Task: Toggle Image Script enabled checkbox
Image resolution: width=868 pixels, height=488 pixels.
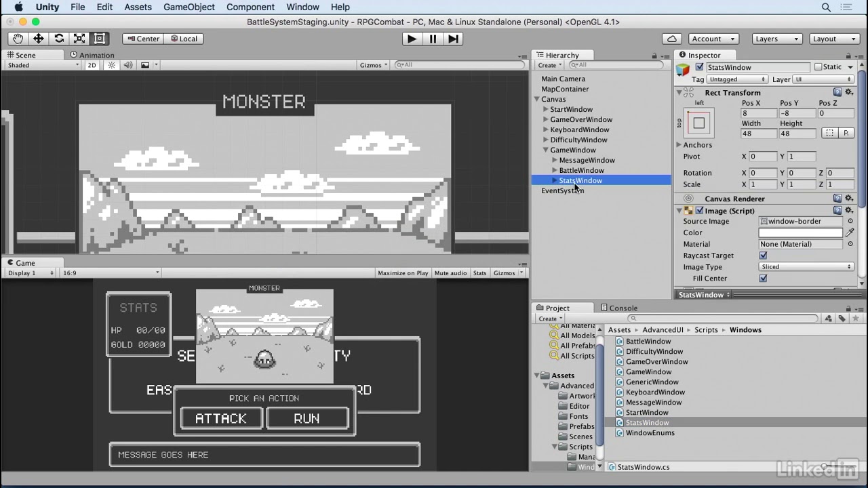Action: tap(699, 211)
